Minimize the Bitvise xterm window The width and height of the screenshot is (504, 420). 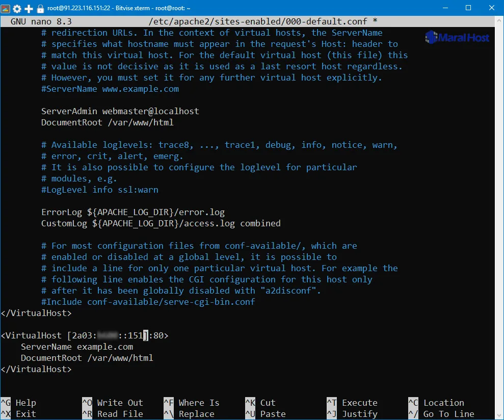click(x=445, y=9)
